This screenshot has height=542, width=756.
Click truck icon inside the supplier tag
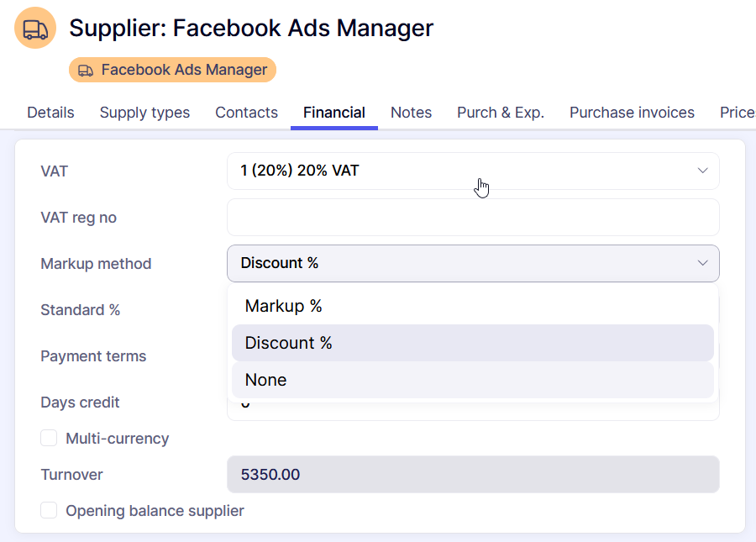86,71
